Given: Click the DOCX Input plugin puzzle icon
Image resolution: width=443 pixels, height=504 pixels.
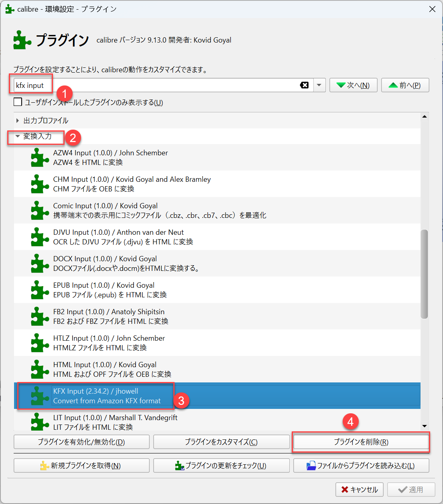Looking at the screenshot, I should [x=40, y=263].
